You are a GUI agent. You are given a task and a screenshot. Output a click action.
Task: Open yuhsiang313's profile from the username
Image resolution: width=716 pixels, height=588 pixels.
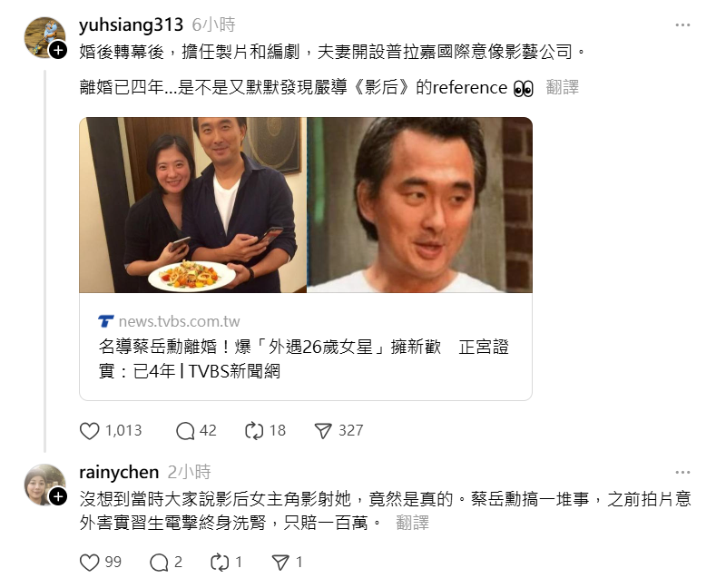(x=131, y=24)
